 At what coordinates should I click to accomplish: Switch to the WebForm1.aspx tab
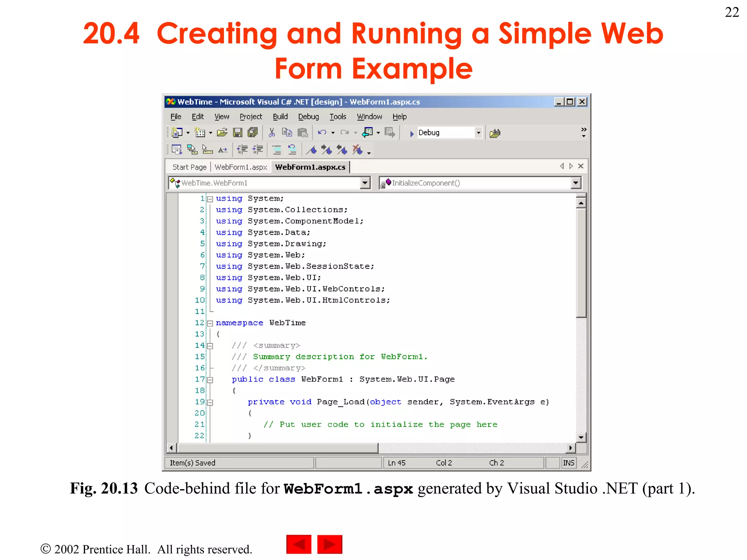tap(241, 167)
